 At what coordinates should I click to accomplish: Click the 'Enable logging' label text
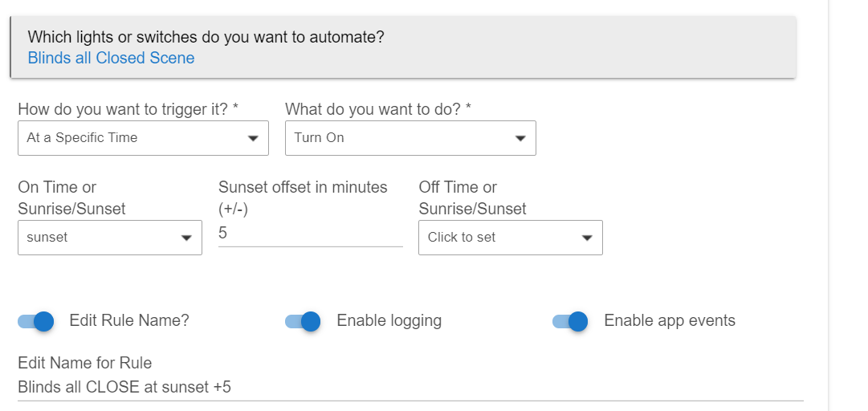[x=389, y=320]
